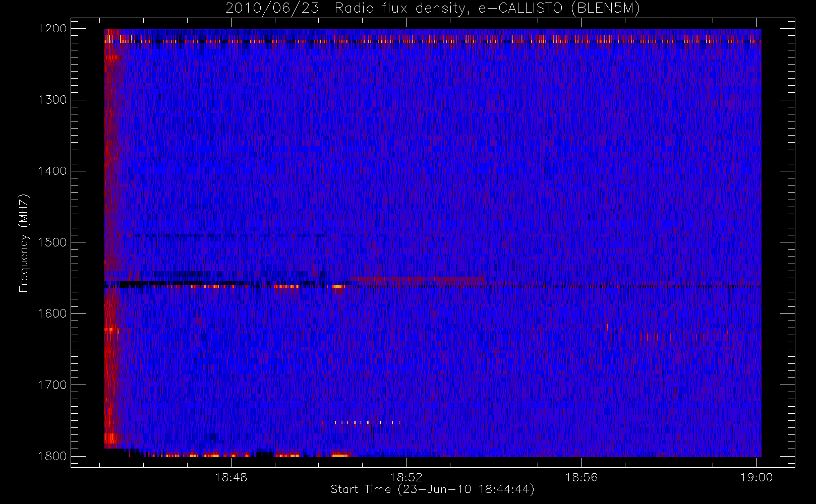Select the date '2010/06/23' in the title
This screenshot has width=816, height=504.
[272, 9]
